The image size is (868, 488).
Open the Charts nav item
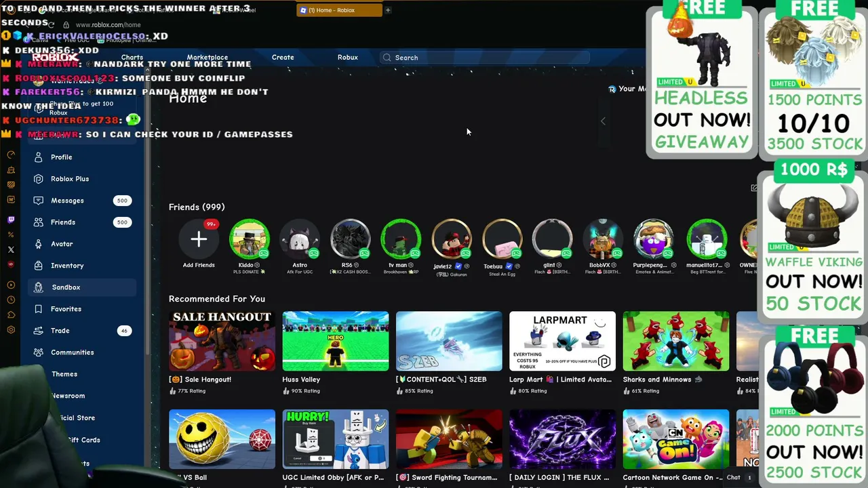pos(132,58)
